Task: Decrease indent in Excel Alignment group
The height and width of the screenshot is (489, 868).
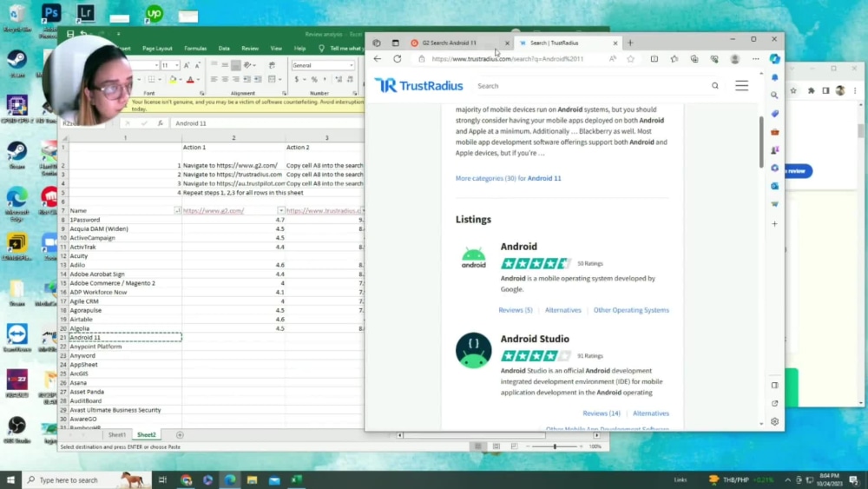Action: [247, 80]
